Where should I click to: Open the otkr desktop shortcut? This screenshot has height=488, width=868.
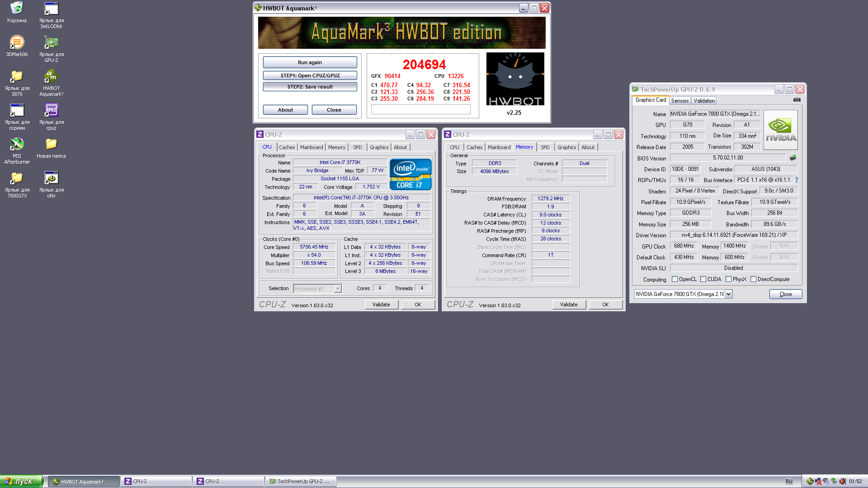(x=51, y=184)
